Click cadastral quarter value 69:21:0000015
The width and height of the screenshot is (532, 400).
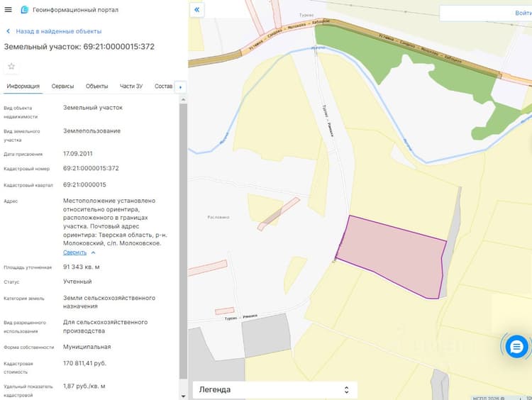(x=84, y=185)
